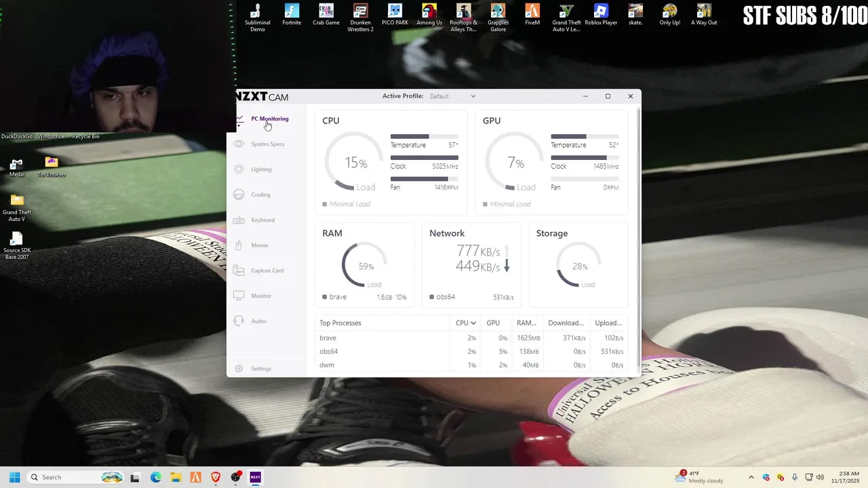
Task: Click the Upload column header
Action: [608, 323]
